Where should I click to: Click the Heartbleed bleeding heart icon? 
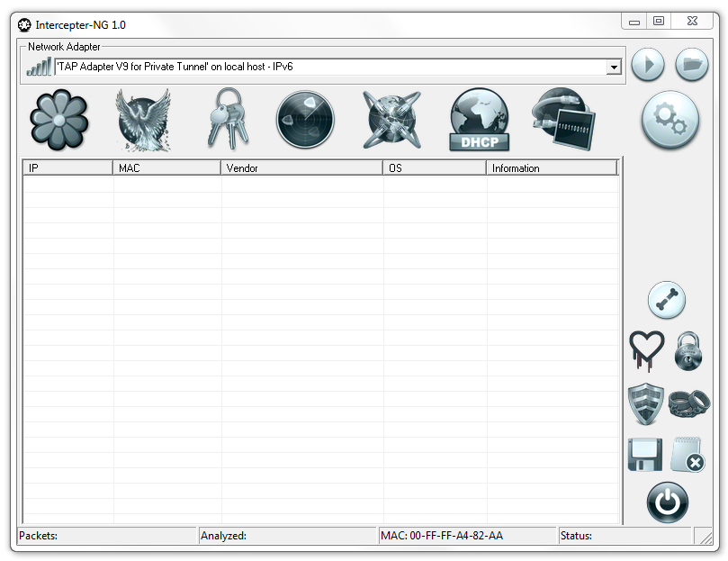point(646,349)
